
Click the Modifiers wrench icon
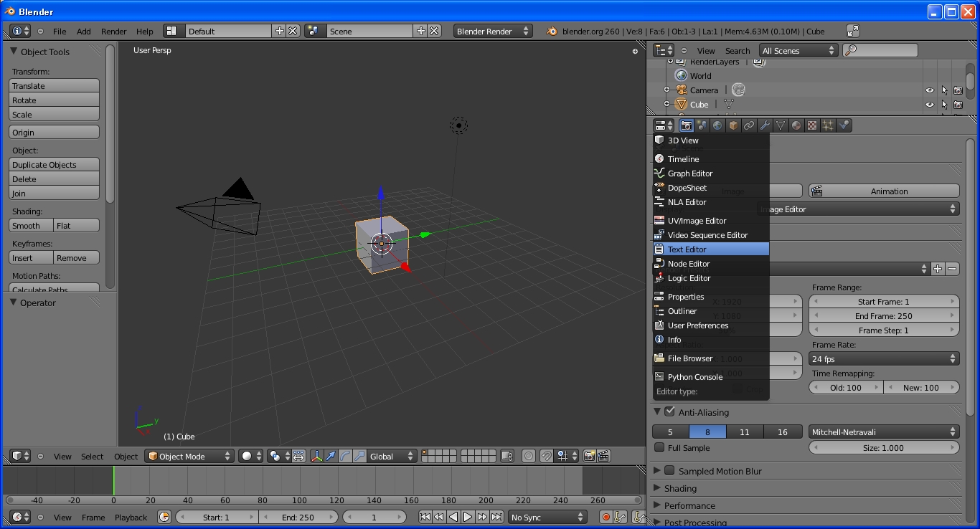click(x=765, y=125)
